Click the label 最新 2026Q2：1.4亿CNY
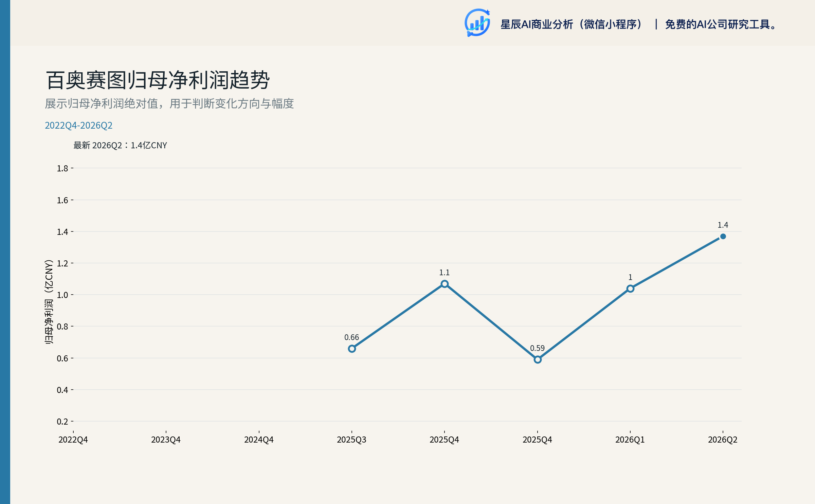815x504 pixels. (120, 145)
